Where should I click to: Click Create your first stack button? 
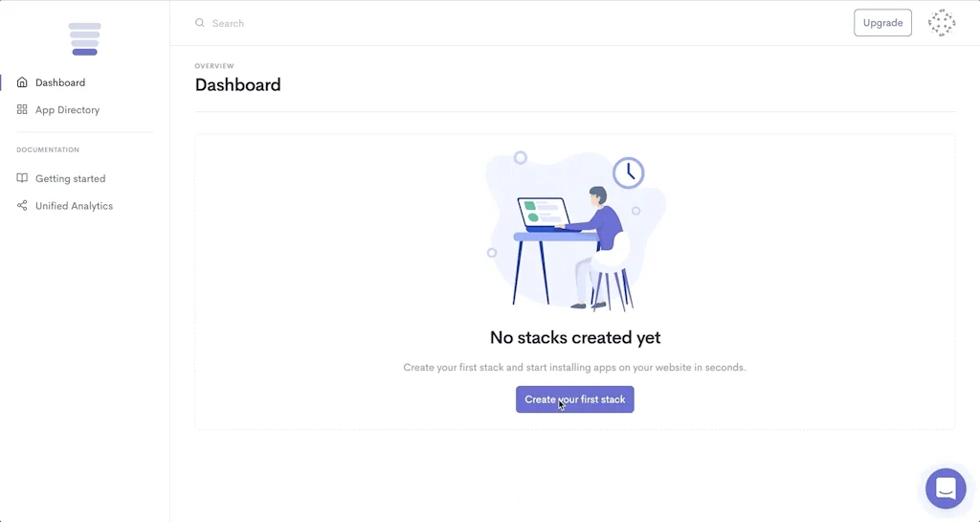pyautogui.click(x=574, y=399)
